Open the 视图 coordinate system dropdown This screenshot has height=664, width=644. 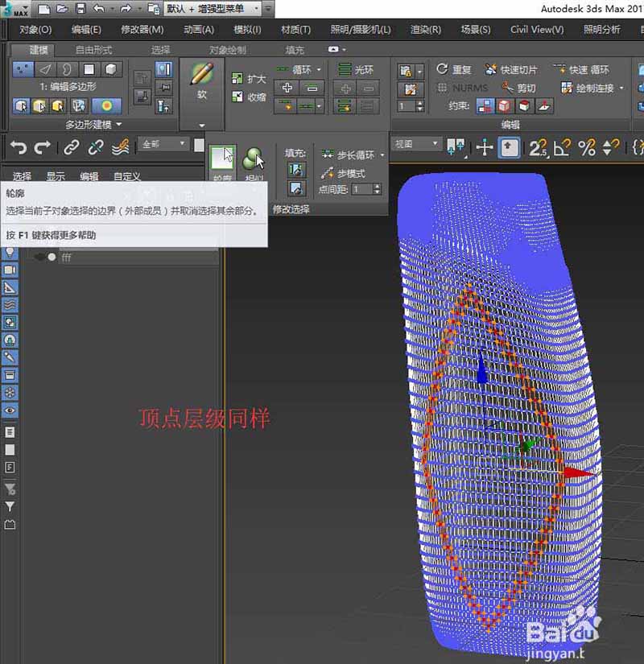pyautogui.click(x=415, y=145)
